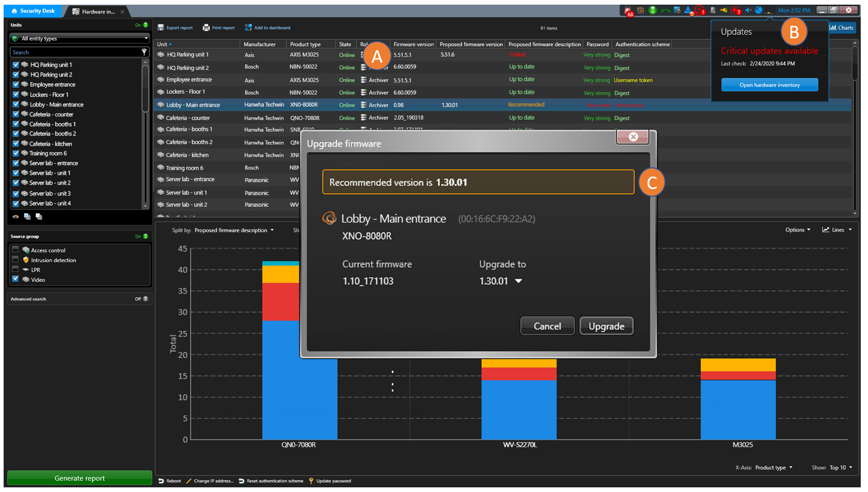Change the Split by firmware description dropdown
This screenshot has width=868, height=492.
pyautogui.click(x=273, y=230)
